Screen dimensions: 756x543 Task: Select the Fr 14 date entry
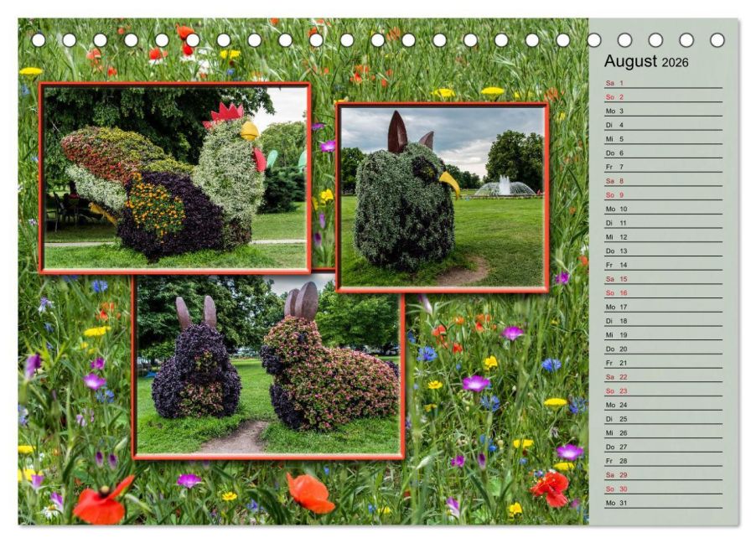[x=664, y=265]
